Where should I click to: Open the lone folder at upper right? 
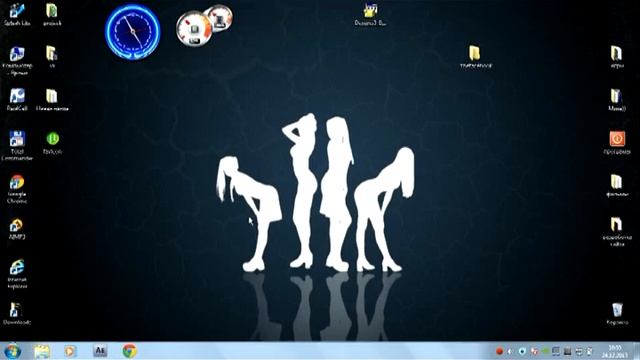point(475,57)
